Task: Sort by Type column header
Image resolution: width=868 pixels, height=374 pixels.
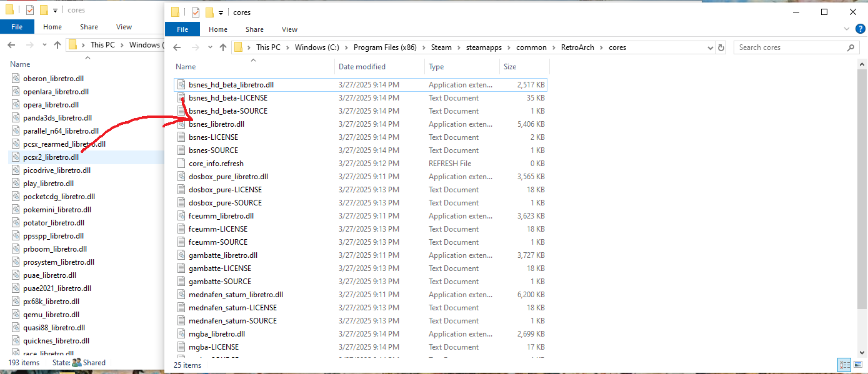Action: click(436, 67)
